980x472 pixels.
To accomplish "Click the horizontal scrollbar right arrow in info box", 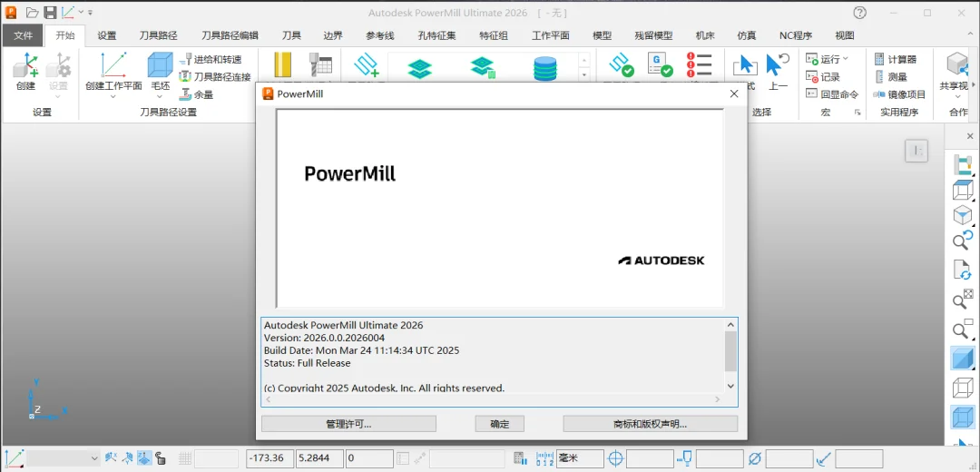I will point(718,398).
